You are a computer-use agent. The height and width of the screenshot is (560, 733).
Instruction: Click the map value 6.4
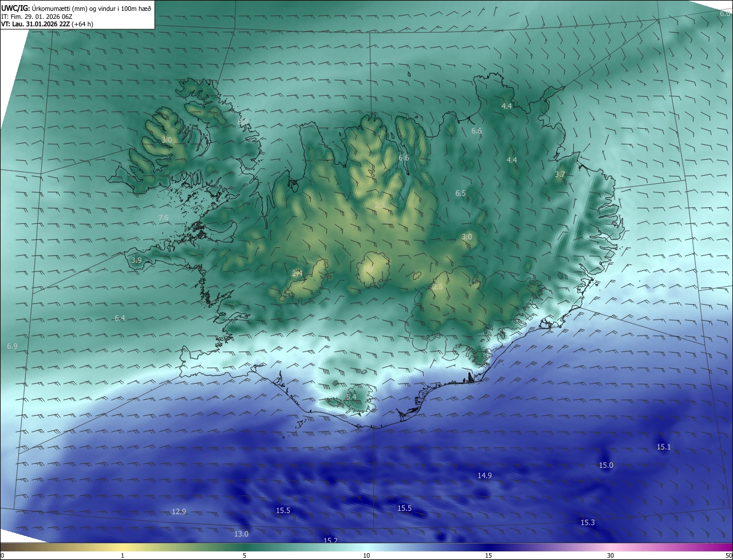tap(120, 317)
